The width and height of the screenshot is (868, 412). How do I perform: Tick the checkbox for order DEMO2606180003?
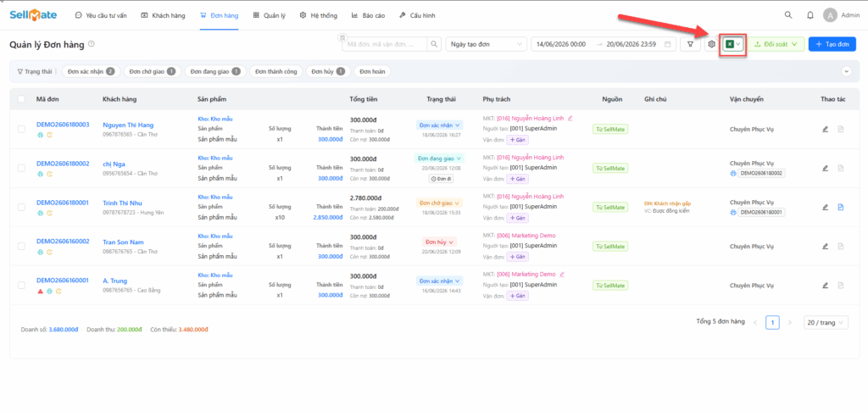point(21,129)
